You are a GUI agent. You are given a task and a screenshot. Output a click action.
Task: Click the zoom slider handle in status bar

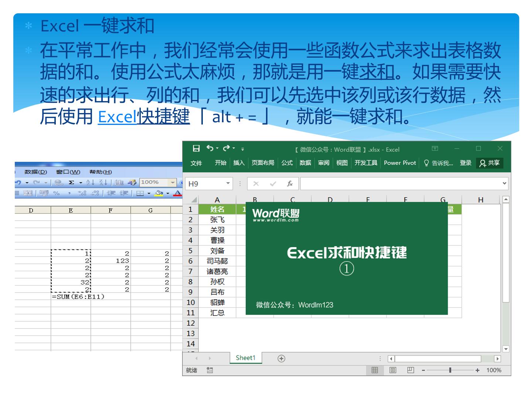[450, 370]
